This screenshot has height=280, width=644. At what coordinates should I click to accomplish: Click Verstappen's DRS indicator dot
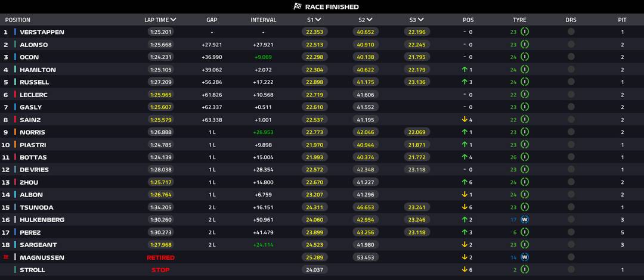click(571, 32)
